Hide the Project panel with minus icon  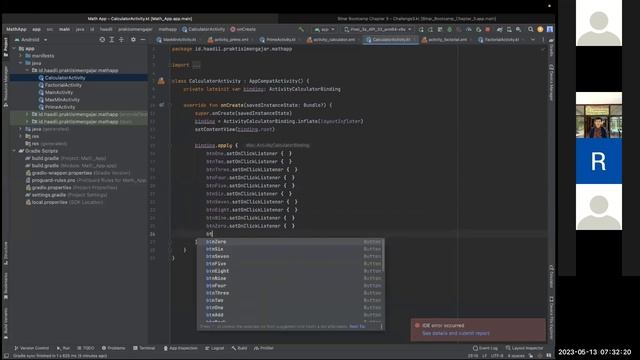pyautogui.click(x=143, y=40)
